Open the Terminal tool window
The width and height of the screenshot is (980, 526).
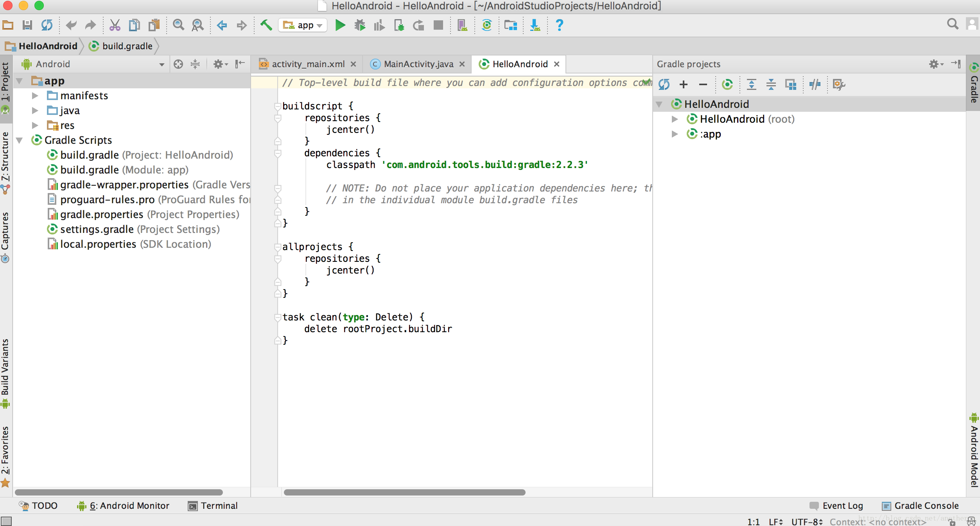(213, 506)
